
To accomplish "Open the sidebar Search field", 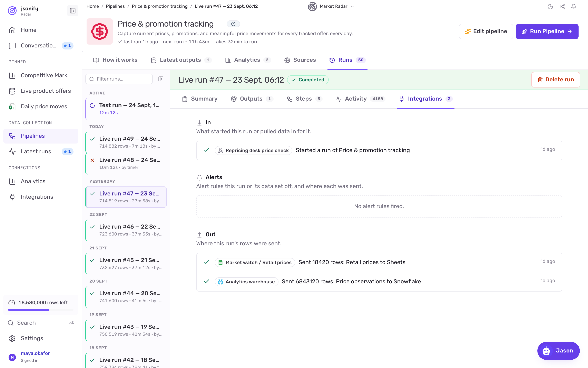I will click(x=41, y=323).
